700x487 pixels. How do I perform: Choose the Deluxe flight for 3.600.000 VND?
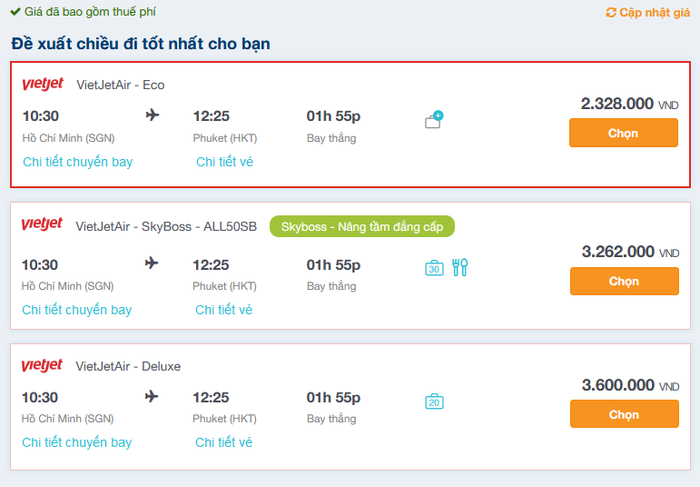(624, 414)
